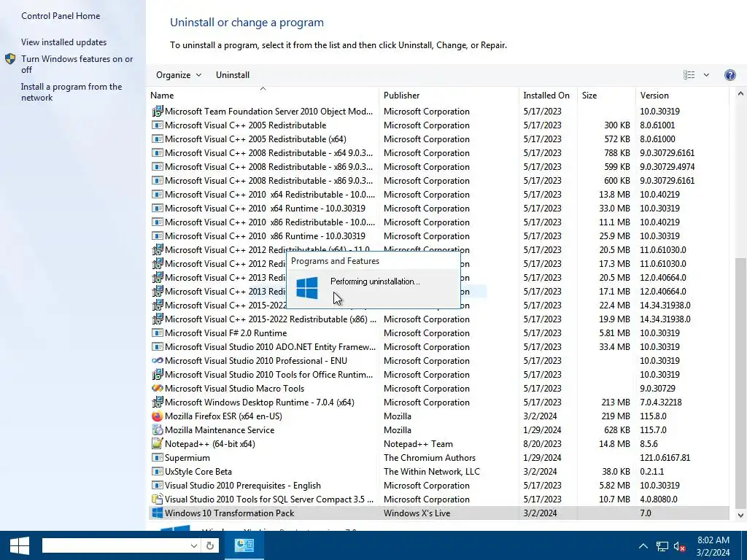
Task: Click the change view icon in toolbar
Action: tap(689, 75)
